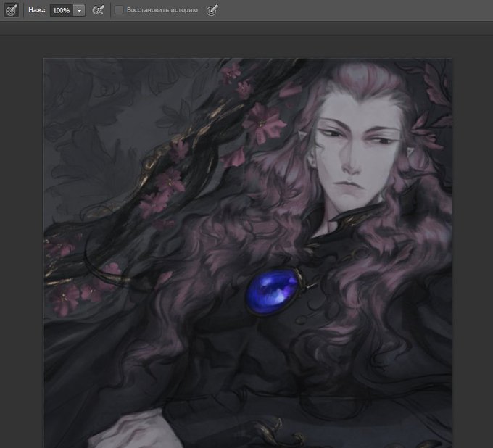Click the pressure value field showing 100%
The height and width of the screenshot is (448, 493).
pos(62,10)
